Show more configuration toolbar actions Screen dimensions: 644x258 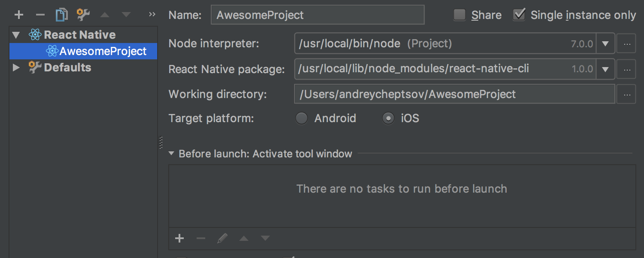coord(152,15)
